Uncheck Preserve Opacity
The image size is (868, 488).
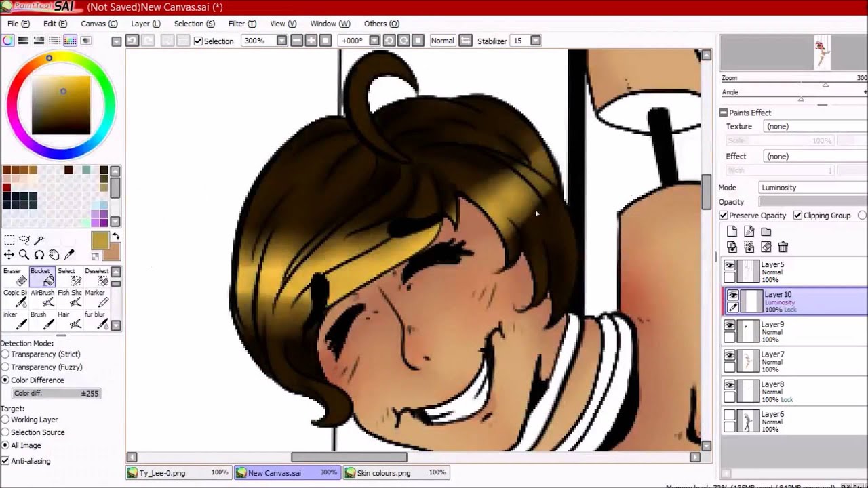(724, 216)
